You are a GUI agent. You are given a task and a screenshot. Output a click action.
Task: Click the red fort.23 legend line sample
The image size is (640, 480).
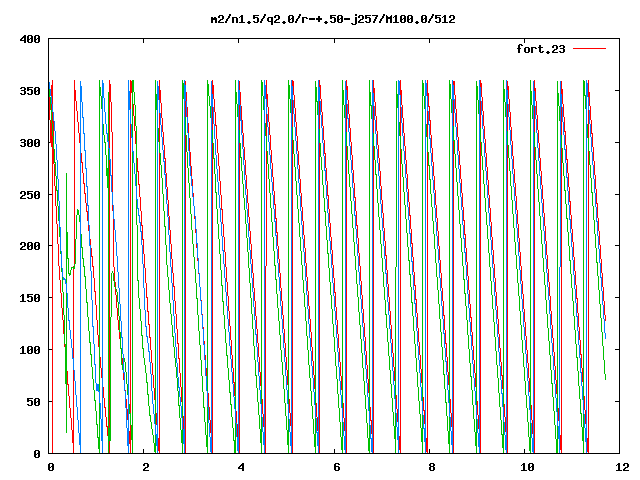(x=589, y=49)
